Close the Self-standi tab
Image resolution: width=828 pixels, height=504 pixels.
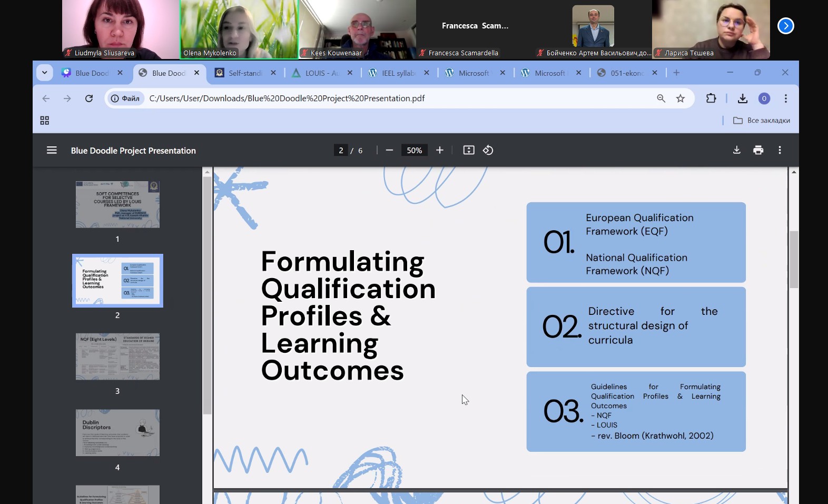[x=273, y=73]
